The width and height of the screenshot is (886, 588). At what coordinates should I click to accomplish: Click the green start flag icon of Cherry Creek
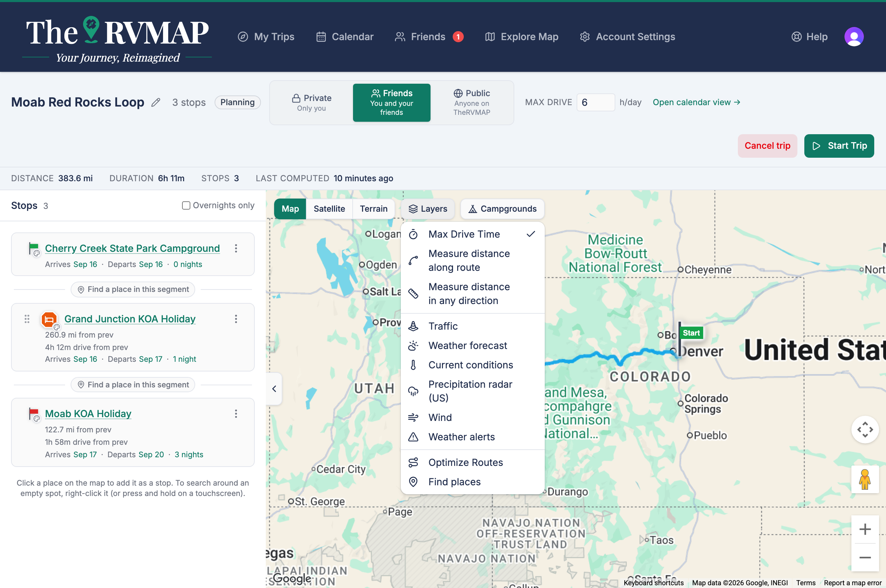point(34,248)
